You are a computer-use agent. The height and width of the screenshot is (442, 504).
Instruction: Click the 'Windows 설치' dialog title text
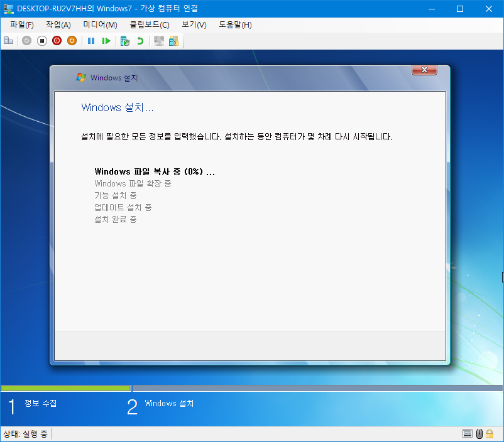pyautogui.click(x=114, y=77)
